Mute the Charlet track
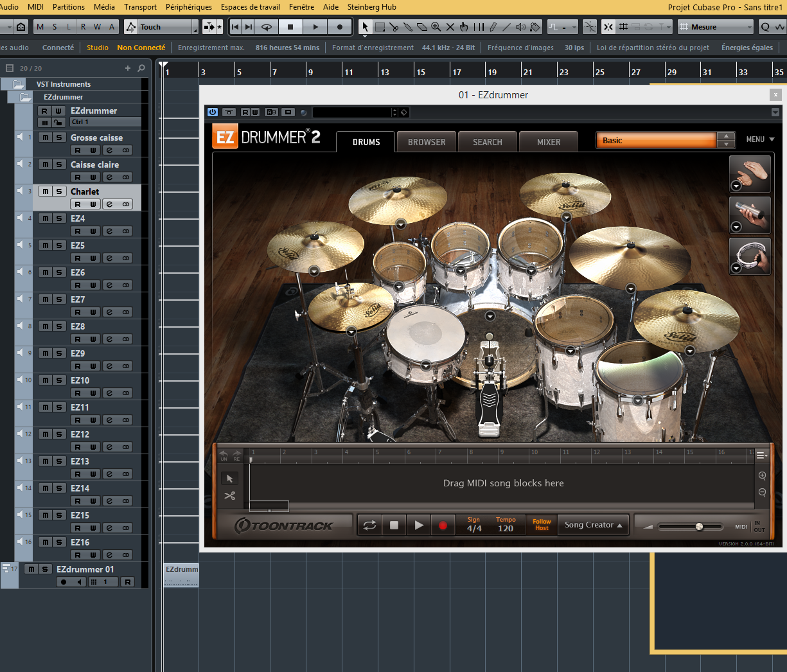The width and height of the screenshot is (787, 672). 45,191
